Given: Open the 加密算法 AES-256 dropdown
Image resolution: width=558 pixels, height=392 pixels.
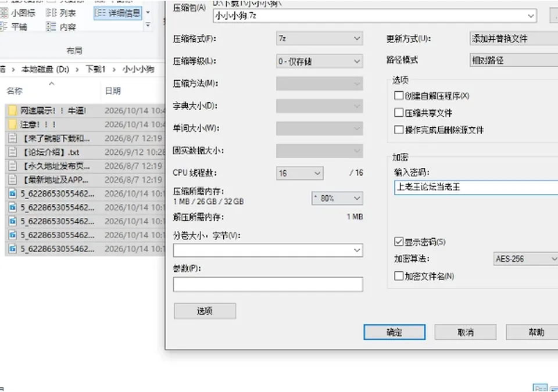Looking at the screenshot, I should click(525, 259).
